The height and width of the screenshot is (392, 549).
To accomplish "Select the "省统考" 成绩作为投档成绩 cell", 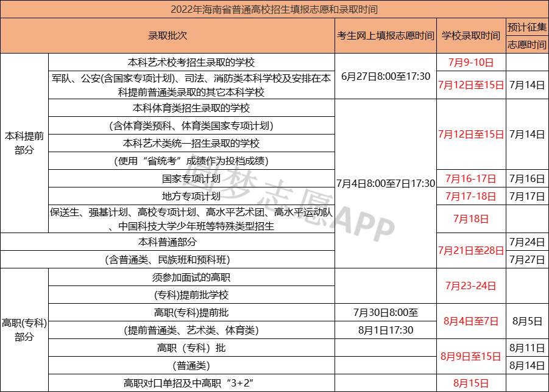I will click(191, 161).
